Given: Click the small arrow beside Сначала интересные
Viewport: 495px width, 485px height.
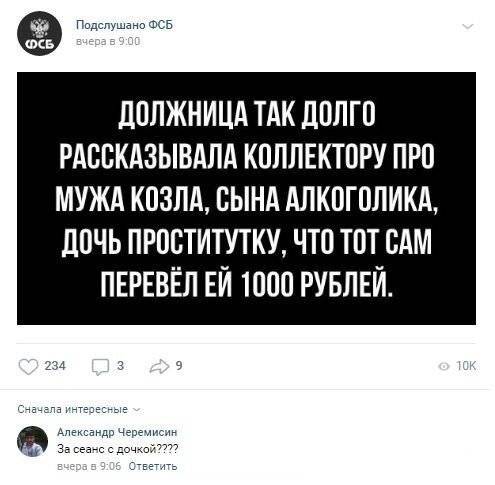Looking at the screenshot, I should click(136, 410).
